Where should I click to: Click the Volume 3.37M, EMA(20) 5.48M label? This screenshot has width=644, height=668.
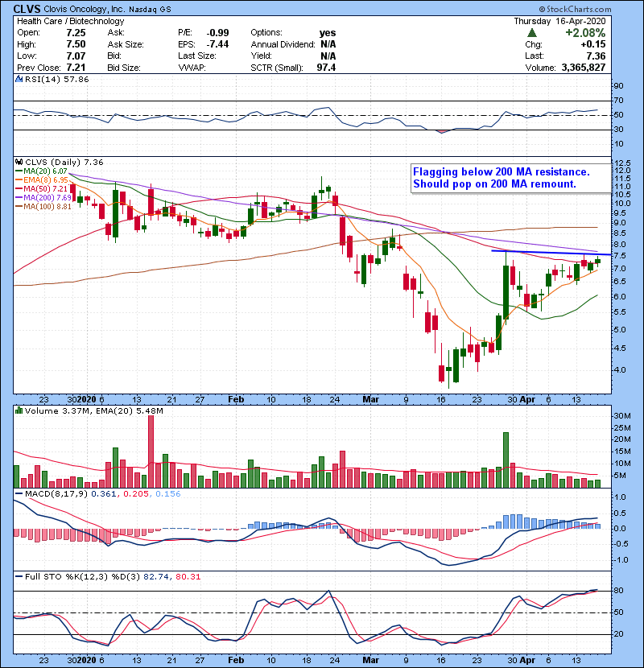point(93,411)
